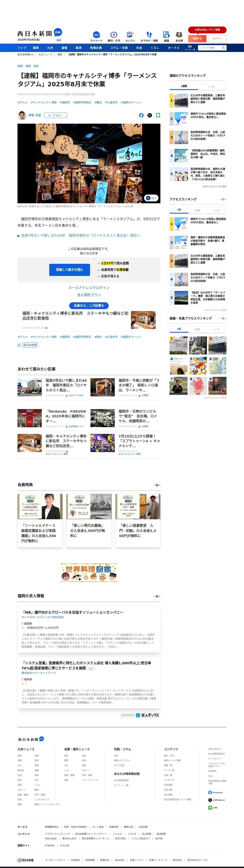244x868 pixels.
Task: Click ログイン button in header
Action: tap(217, 38)
